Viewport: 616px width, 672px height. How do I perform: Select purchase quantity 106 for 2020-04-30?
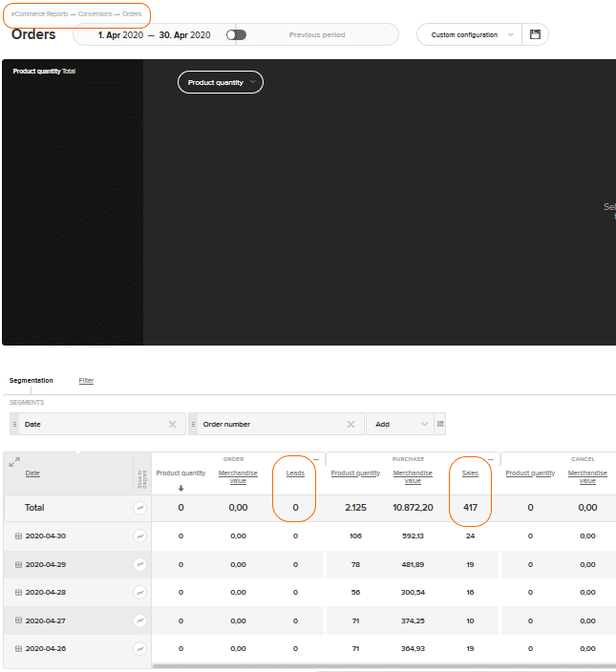pyautogui.click(x=355, y=536)
